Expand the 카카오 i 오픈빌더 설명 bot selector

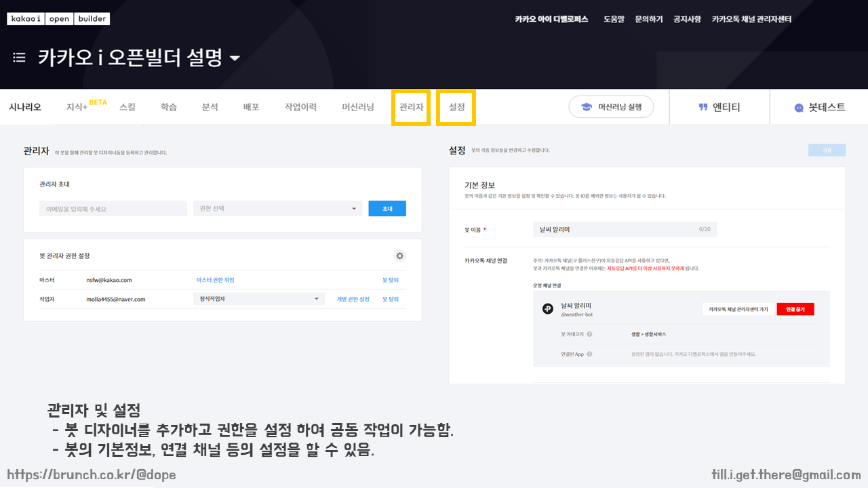[x=235, y=58]
